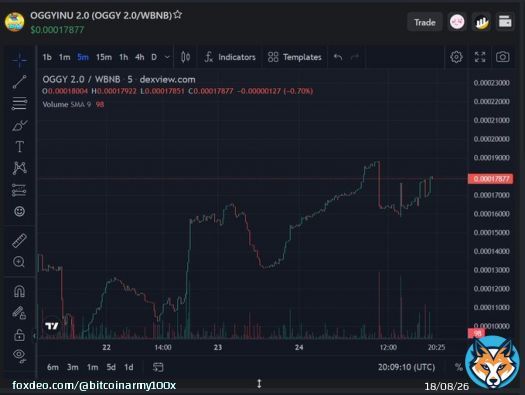Select the 1h interval
525x395 pixels.
(124, 57)
